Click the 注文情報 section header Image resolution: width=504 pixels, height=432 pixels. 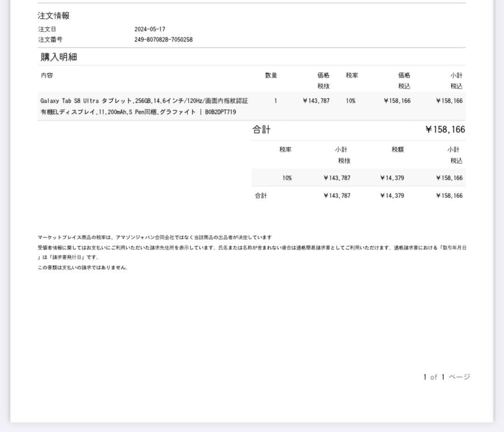(53, 15)
